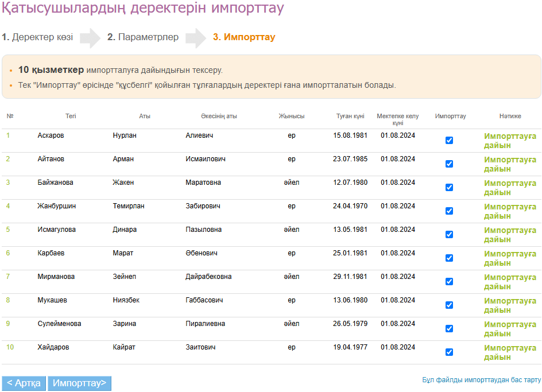Disable import for Мукашев Ниязбек

pos(449,305)
